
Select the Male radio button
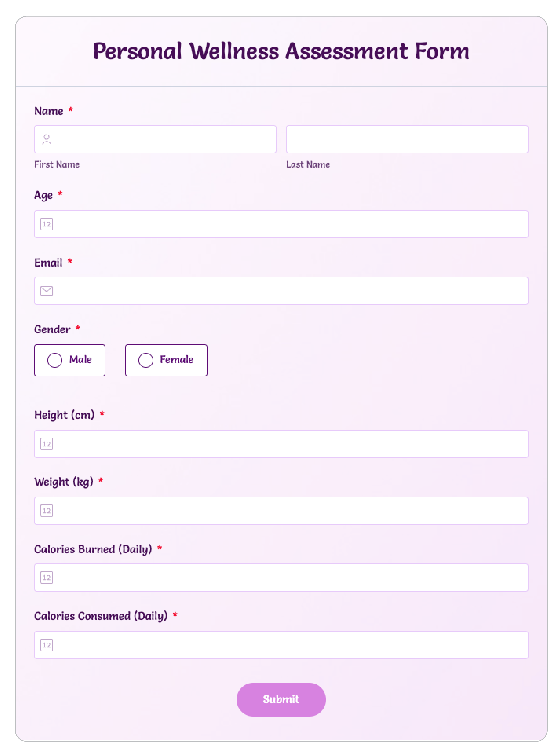[55, 360]
